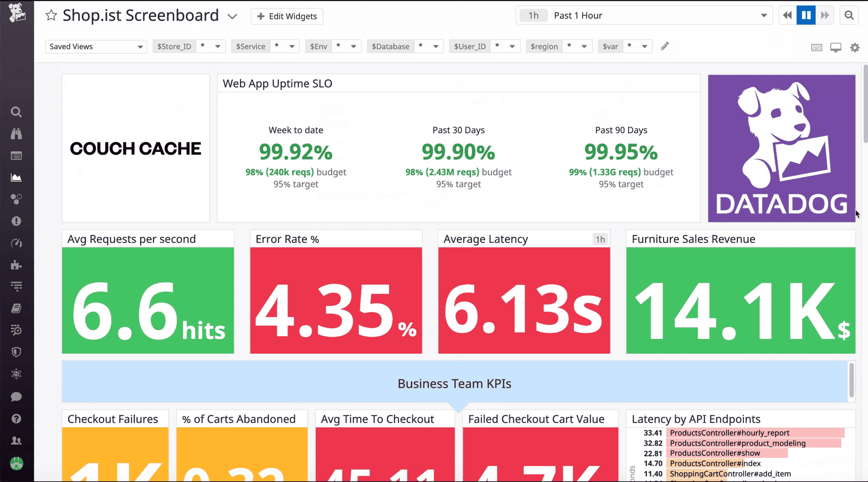Viewport: 868px width, 482px height.
Task: Show keyboard shortcuts via the keyboard icon
Action: (x=816, y=47)
